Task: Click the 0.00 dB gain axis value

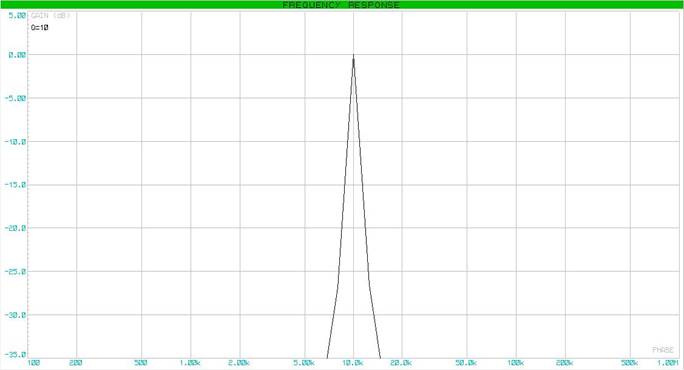Action: point(17,55)
